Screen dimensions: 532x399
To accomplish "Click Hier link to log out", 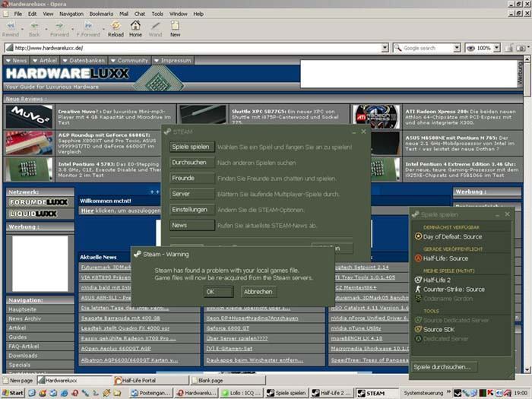I will pos(87,211).
